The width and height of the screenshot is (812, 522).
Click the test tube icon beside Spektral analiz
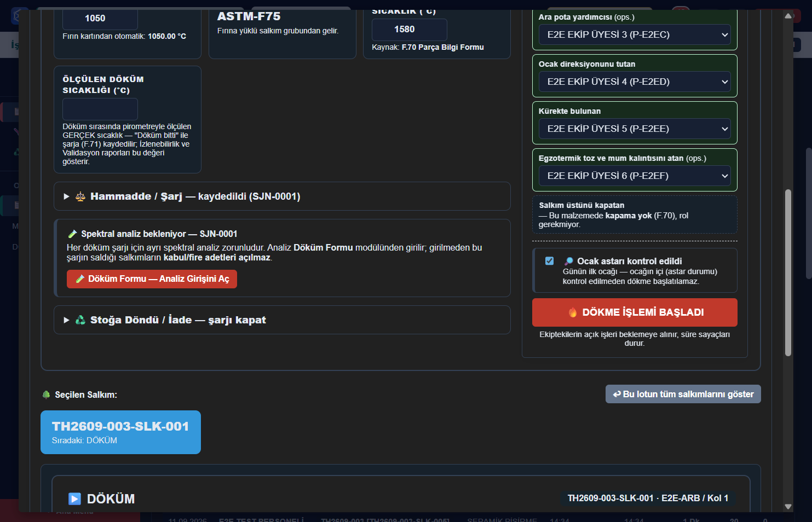tap(72, 234)
